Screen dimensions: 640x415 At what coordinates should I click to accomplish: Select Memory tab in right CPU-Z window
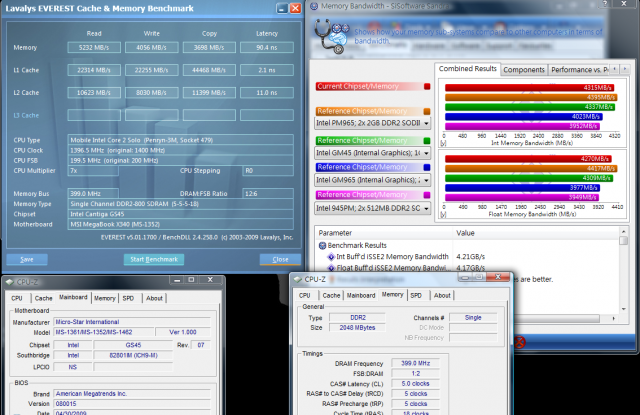(393, 295)
